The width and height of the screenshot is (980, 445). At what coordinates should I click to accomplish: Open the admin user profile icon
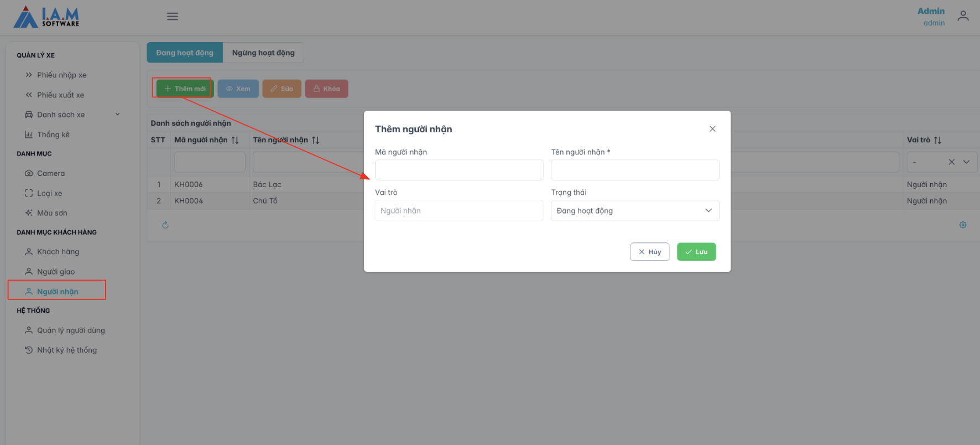963,17
